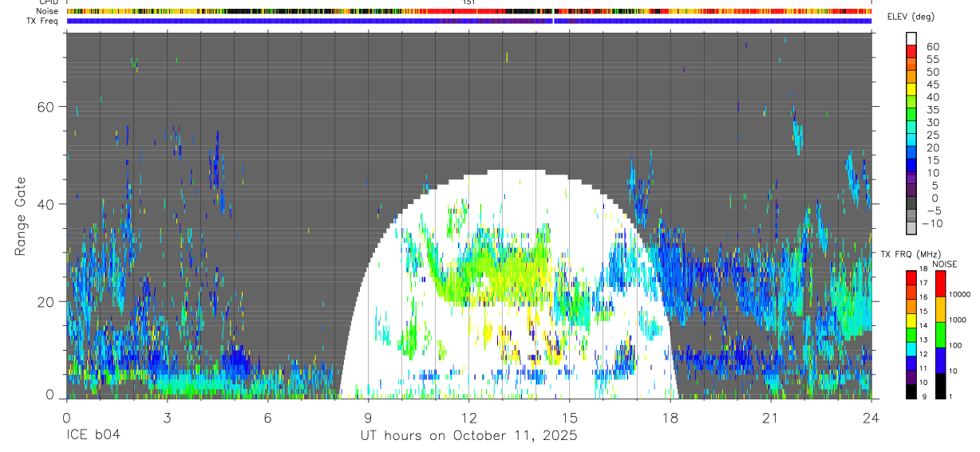Select blue 10–100 NOISE colorbar segment
Screen dimensions: 980x452
(940, 360)
